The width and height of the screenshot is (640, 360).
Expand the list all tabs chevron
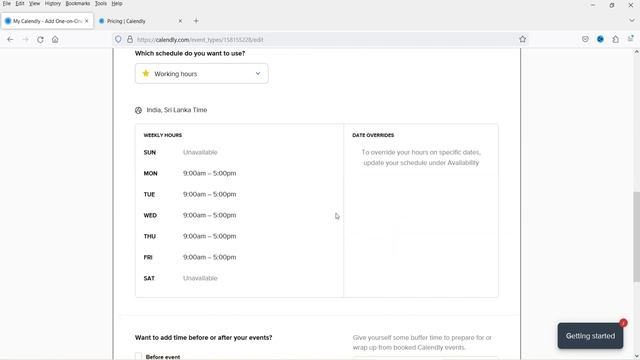pos(631,20)
